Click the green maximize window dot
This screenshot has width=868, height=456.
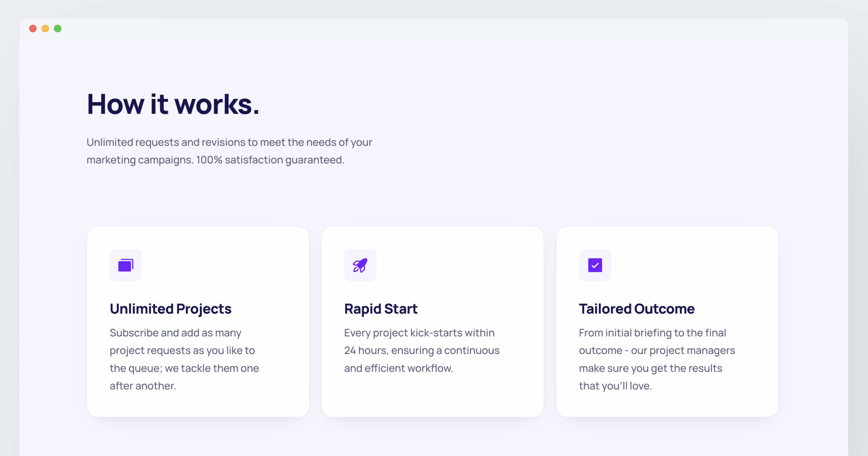pos(58,28)
